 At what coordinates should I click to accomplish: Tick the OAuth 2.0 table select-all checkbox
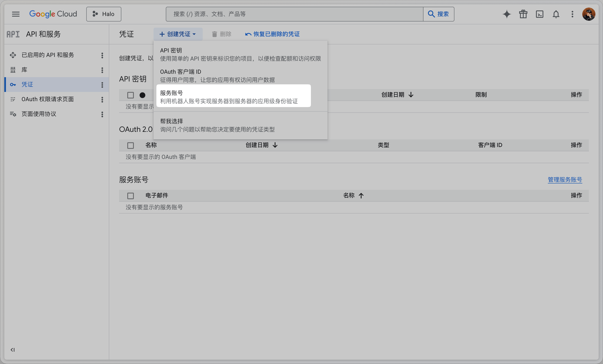[x=130, y=145]
